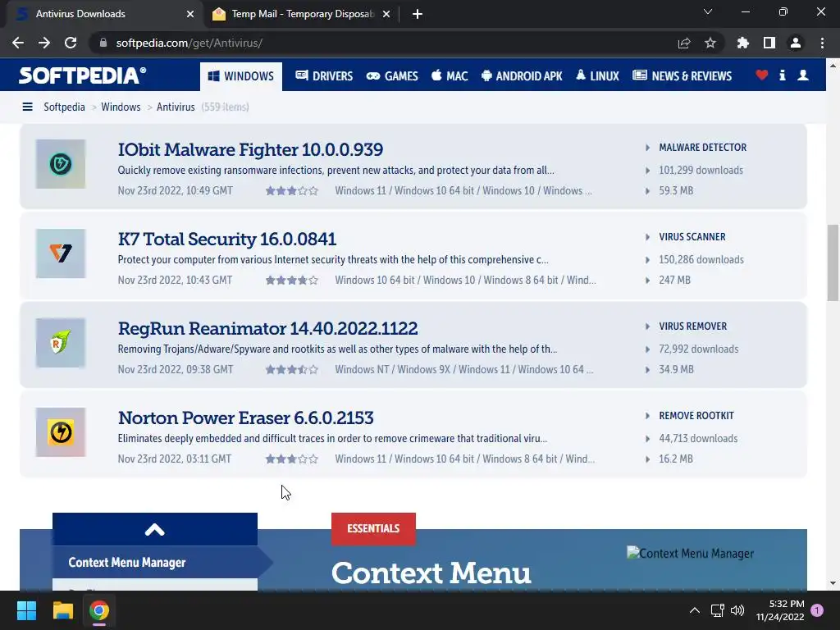Open RegRun Reanimator 14.40.2022.1122 title
The image size is (840, 630).
tap(268, 328)
